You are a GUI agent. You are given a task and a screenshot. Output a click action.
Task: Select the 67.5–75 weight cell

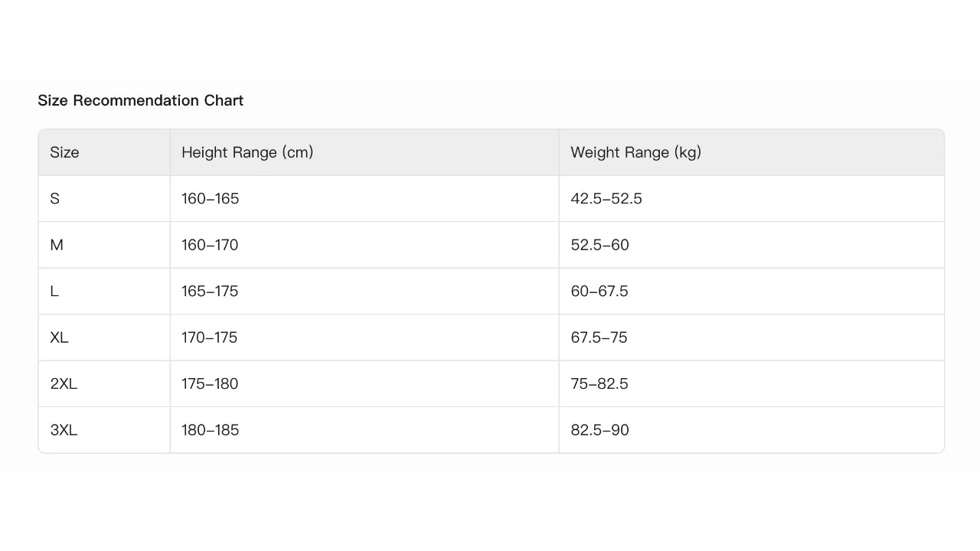(x=599, y=337)
